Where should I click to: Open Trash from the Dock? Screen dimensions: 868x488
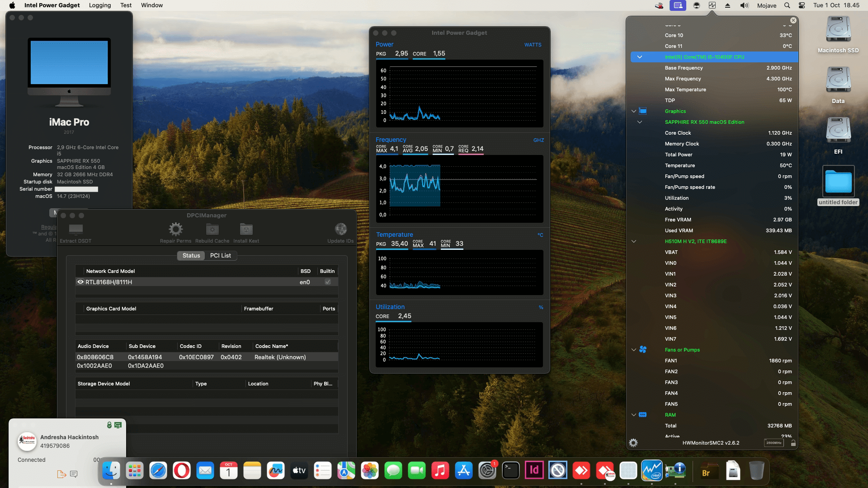coord(756,471)
